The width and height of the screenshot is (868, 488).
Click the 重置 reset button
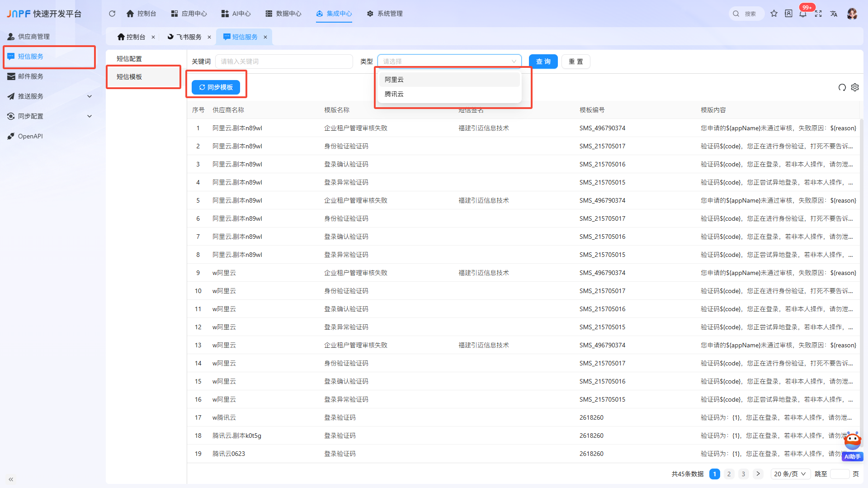[x=576, y=62]
